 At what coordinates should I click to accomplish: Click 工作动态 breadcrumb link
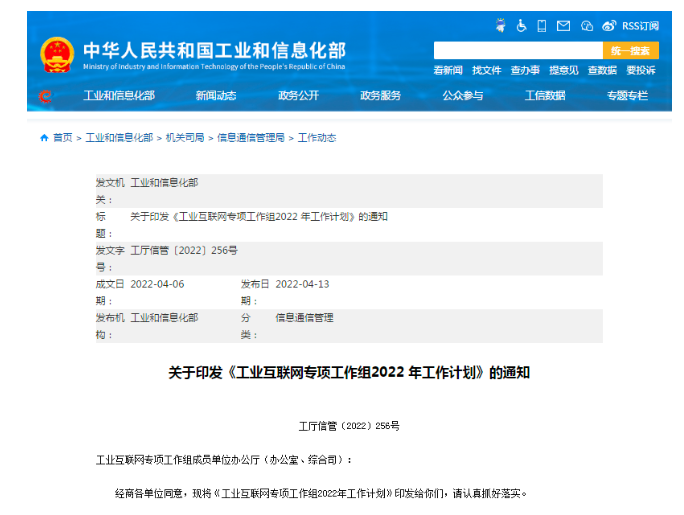tap(317, 138)
